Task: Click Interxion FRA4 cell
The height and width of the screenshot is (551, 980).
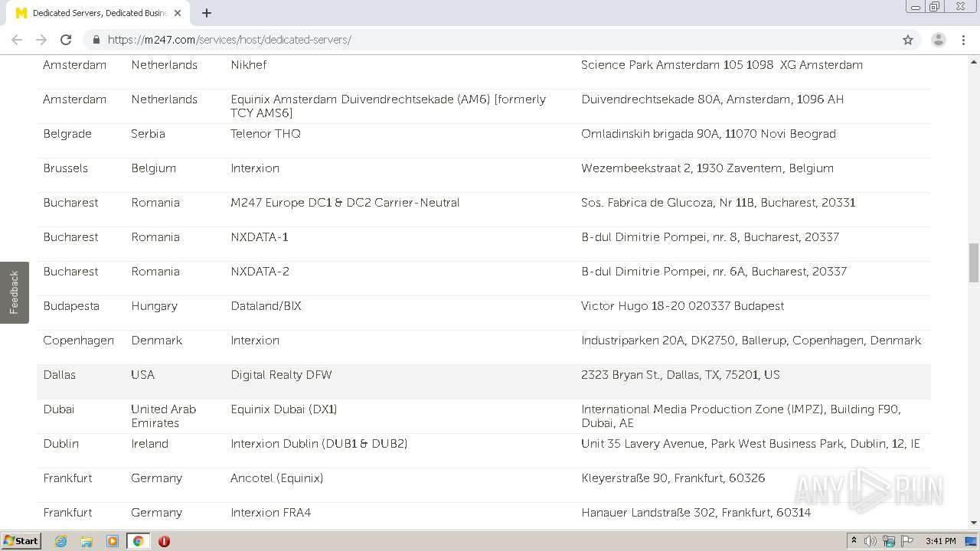Action: click(270, 513)
